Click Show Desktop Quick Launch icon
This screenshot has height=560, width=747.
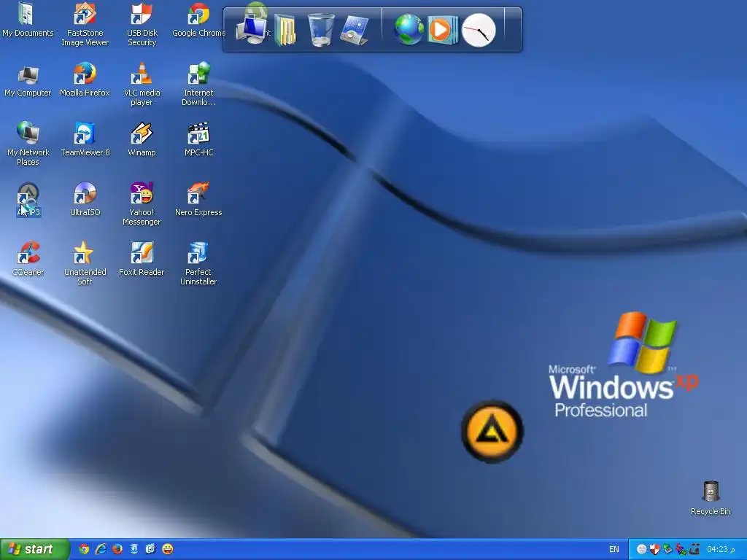(x=150, y=549)
